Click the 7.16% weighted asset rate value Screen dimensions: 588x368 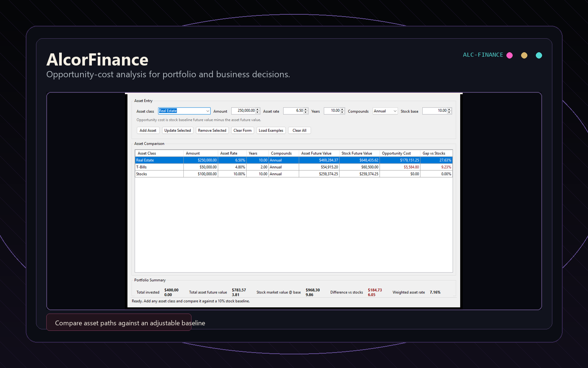pos(435,293)
